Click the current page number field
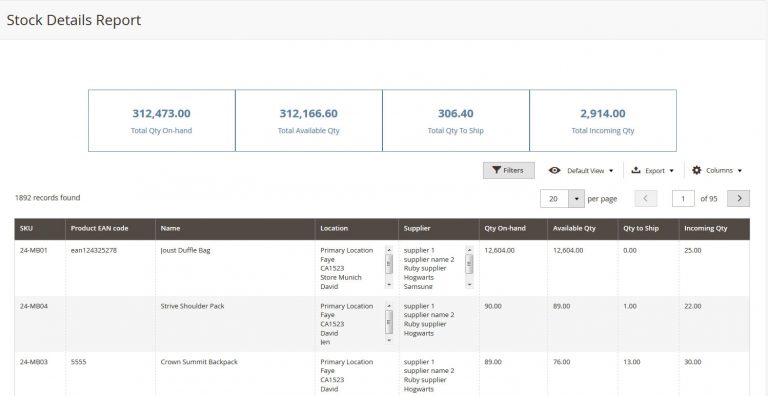The image size is (768, 396). [683, 198]
